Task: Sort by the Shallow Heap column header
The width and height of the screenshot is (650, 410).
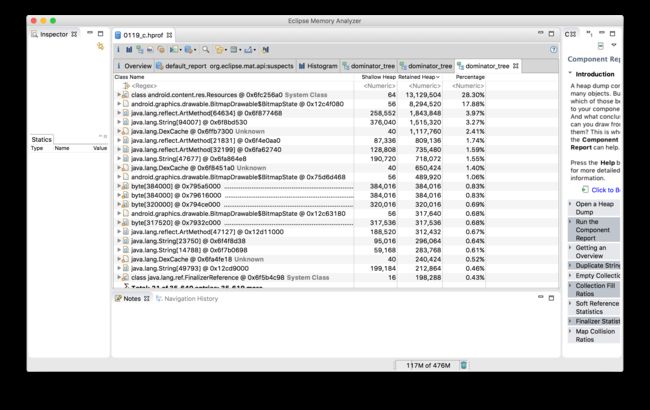Action: [x=375, y=77]
